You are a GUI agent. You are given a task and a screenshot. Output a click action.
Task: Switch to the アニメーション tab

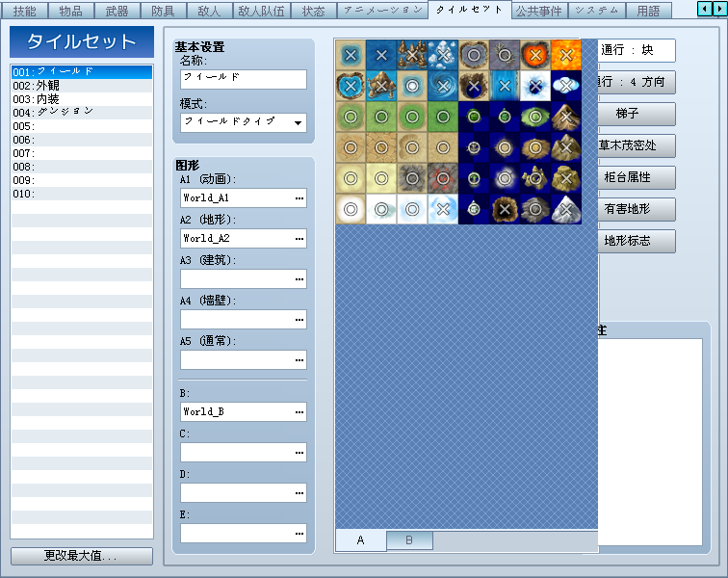[383, 11]
